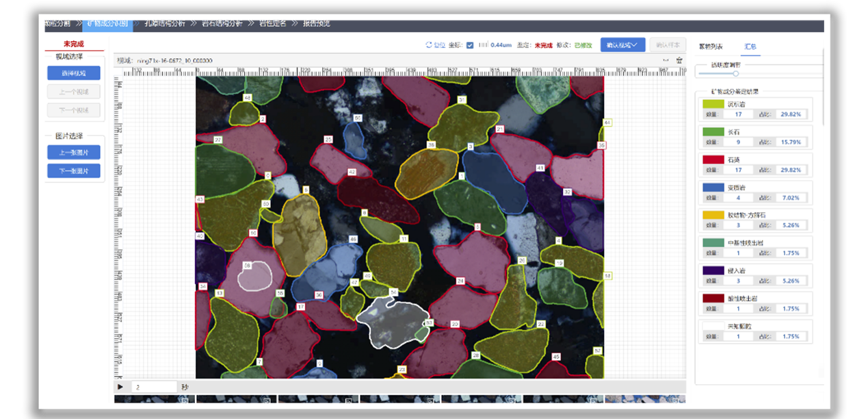Viewport: 868px width, 419px height.
Task: Click grain label number 27
Action: point(218,140)
